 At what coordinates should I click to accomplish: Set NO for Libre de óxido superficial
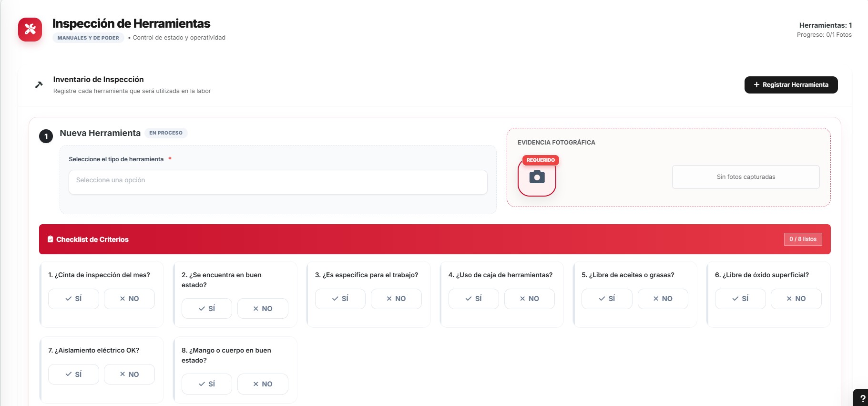796,299
